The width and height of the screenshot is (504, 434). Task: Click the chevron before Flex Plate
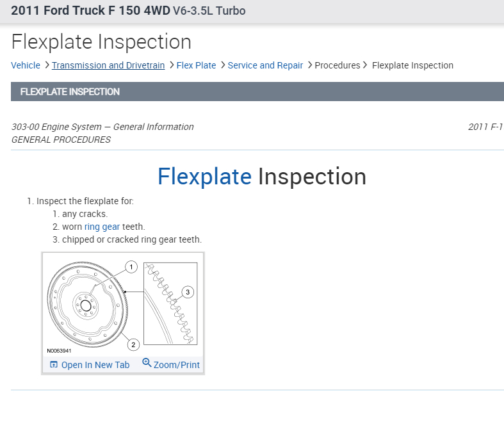pos(172,65)
